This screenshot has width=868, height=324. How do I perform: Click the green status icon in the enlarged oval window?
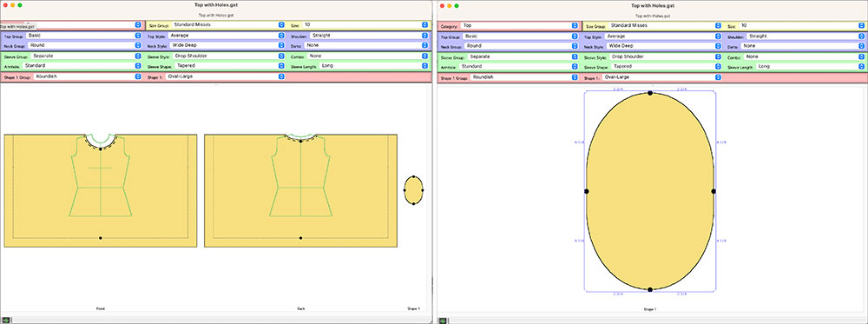[x=443, y=320]
